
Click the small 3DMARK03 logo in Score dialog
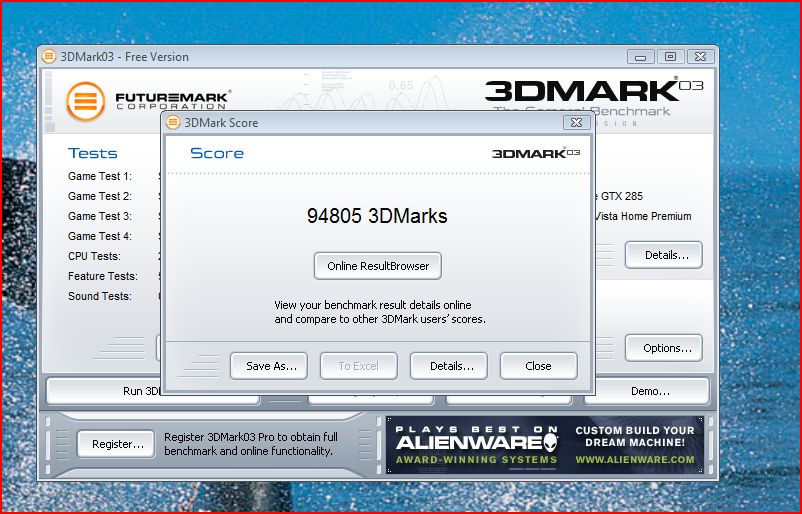[536, 153]
